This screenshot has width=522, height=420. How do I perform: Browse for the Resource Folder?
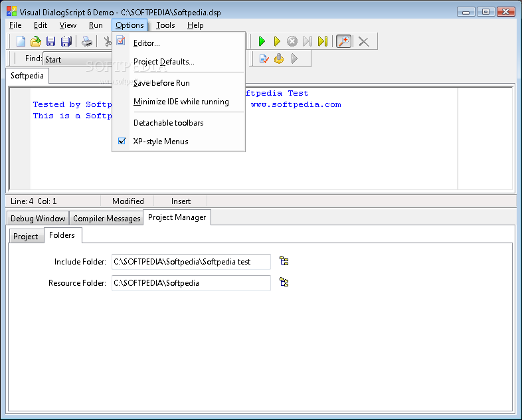click(x=284, y=282)
